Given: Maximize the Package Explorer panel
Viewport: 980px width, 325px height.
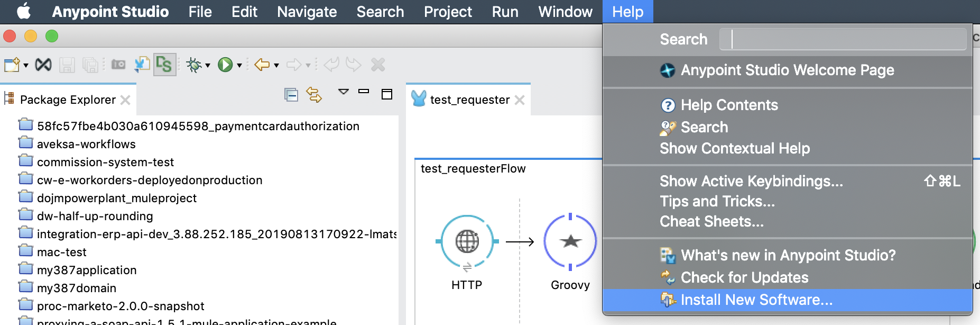Looking at the screenshot, I should (x=387, y=94).
